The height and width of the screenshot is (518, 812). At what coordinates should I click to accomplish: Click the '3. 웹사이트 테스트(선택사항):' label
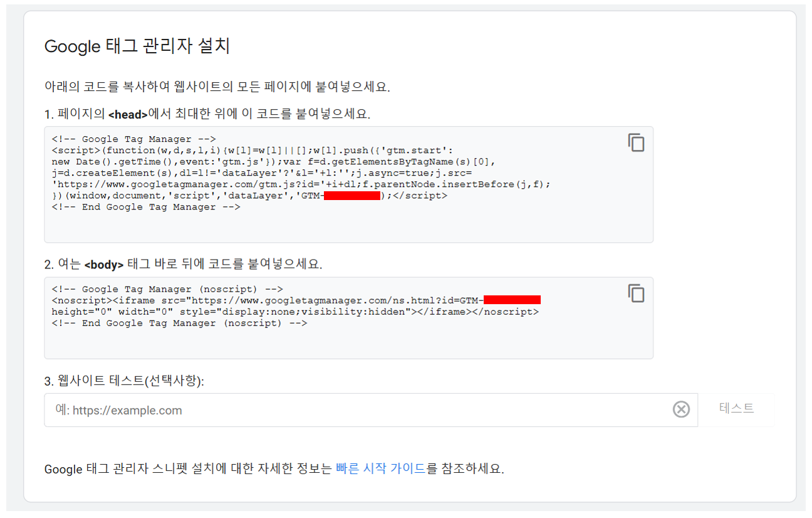(x=125, y=381)
